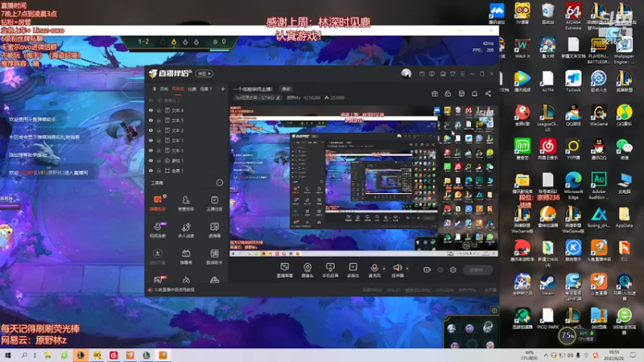Viewport: 644px width, 362px height.
Task: Collapse the 工具箱 toolbox section
Action: pyautogui.click(x=219, y=183)
